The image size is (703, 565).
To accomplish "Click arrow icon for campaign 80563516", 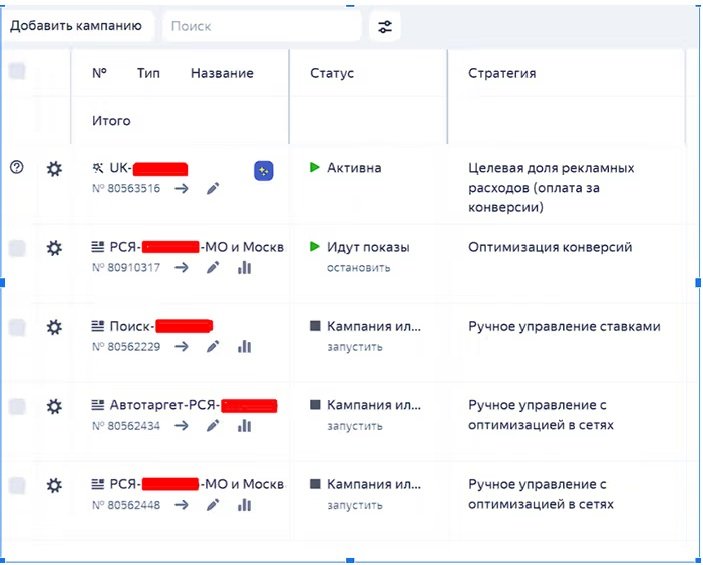I will (182, 189).
